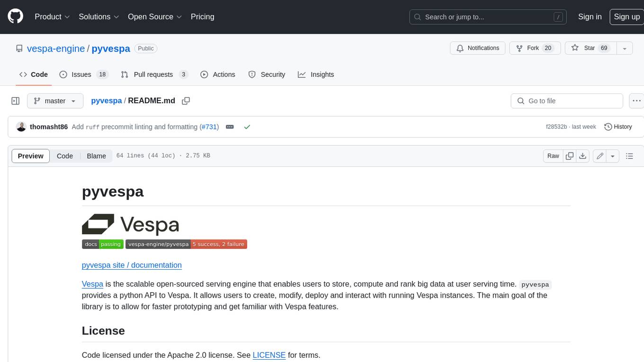Open commit f28532b
The image size is (644, 362).
coord(556,127)
